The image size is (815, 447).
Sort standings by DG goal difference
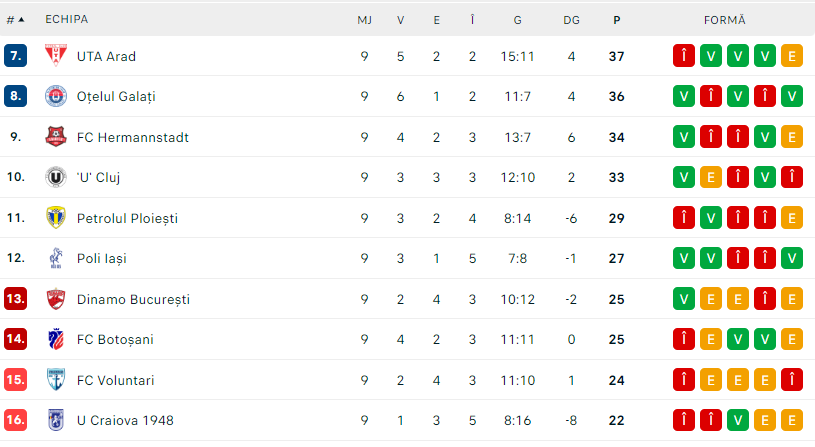571,19
